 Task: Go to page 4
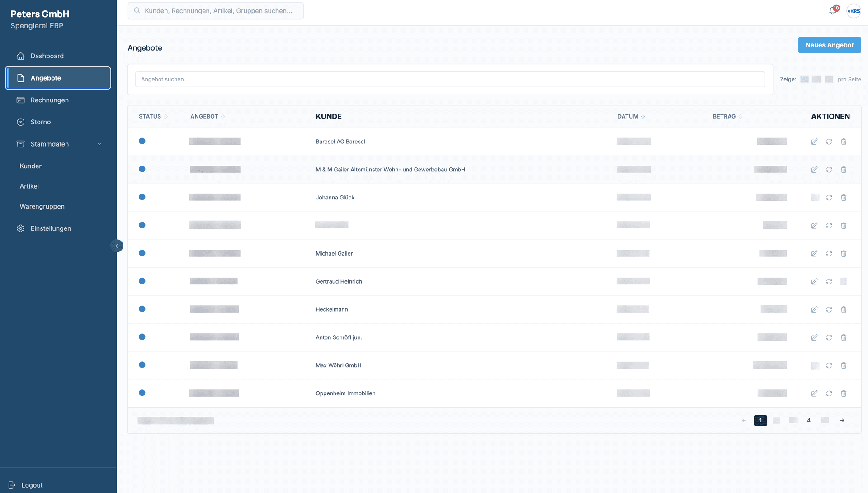pyautogui.click(x=809, y=421)
